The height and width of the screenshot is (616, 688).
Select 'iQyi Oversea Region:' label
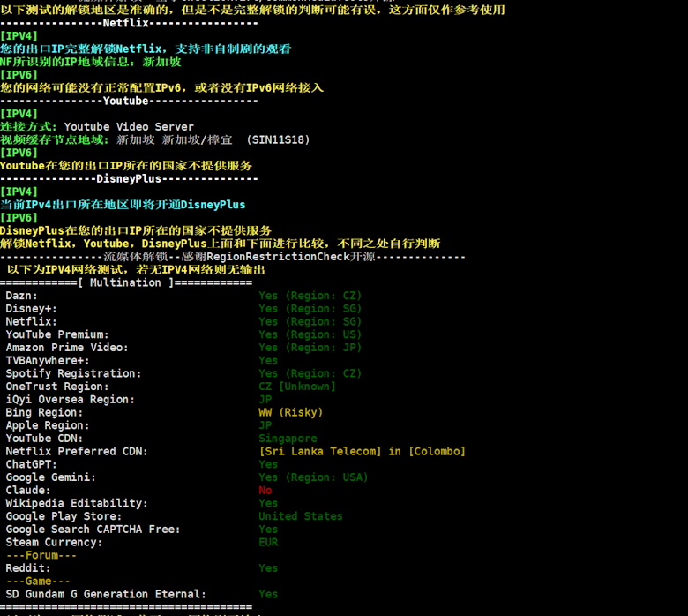pos(71,400)
